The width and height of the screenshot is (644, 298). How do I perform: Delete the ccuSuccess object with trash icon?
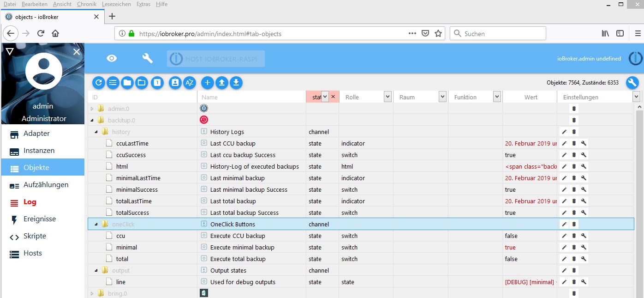tap(574, 155)
